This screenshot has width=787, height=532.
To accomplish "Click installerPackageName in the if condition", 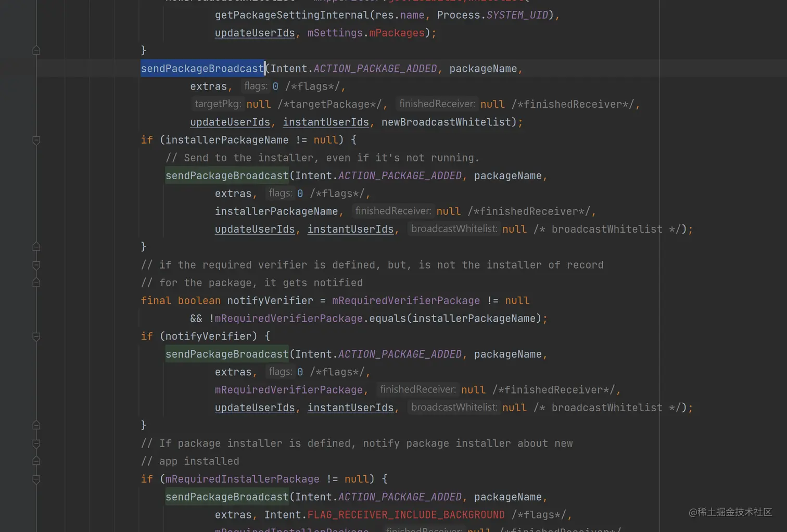I will 227,140.
